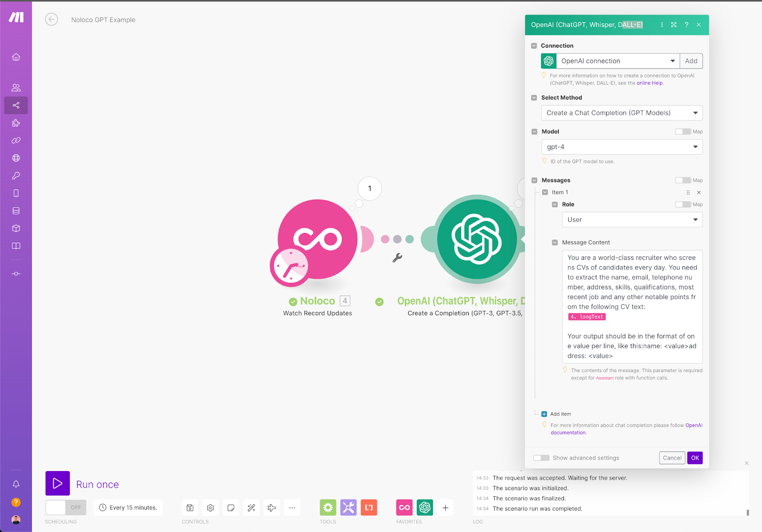This screenshot has width=762, height=532.
Task: Select the Webhooks globe icon in sidebar
Action: coord(16,158)
